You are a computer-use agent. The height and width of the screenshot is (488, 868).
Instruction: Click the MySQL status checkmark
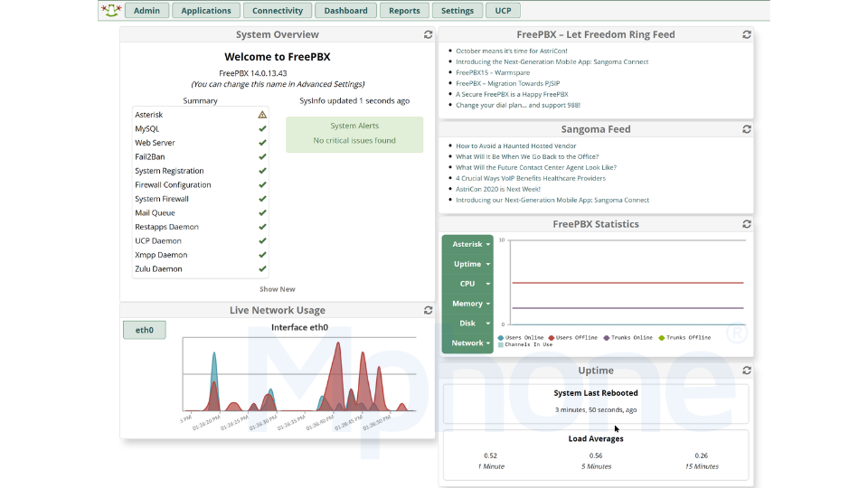[x=262, y=128]
